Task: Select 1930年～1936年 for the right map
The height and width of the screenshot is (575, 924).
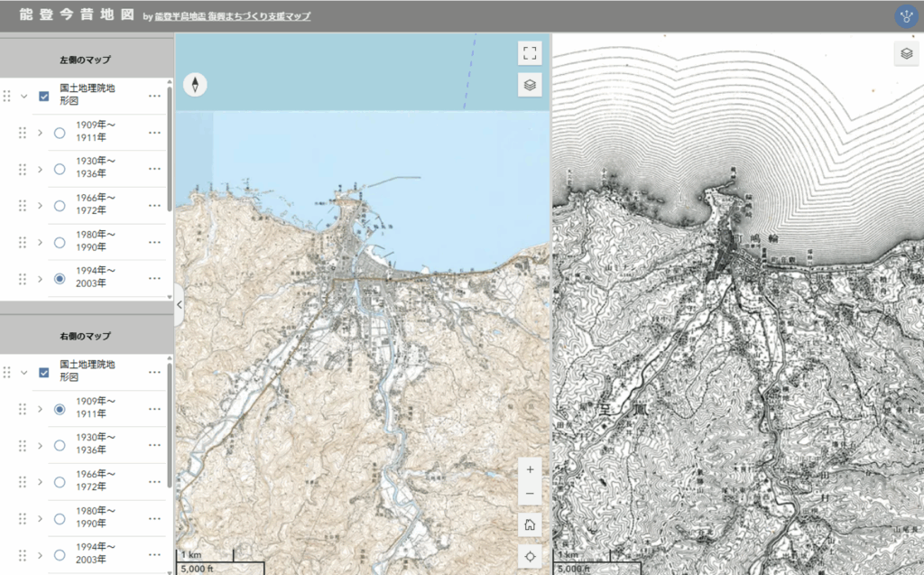Action: (60, 445)
